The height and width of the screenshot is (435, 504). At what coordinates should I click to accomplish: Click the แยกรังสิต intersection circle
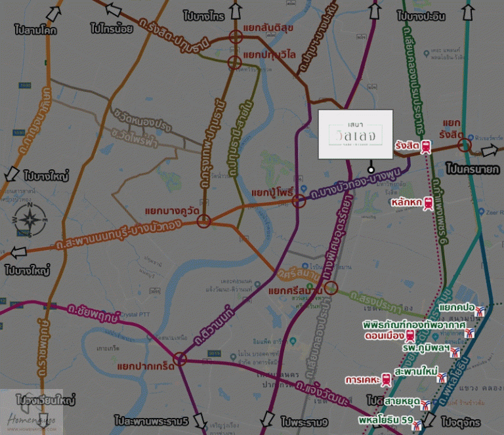tap(464, 145)
